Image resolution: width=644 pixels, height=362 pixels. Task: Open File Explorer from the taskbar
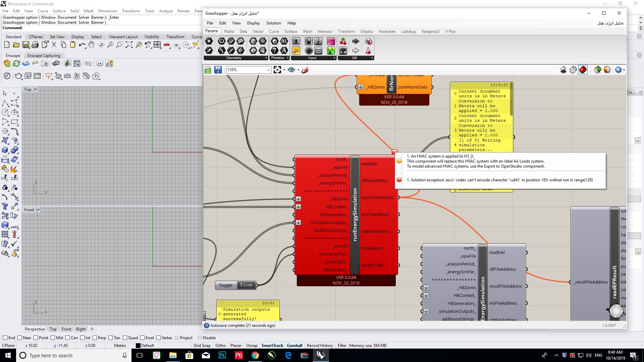click(x=173, y=355)
